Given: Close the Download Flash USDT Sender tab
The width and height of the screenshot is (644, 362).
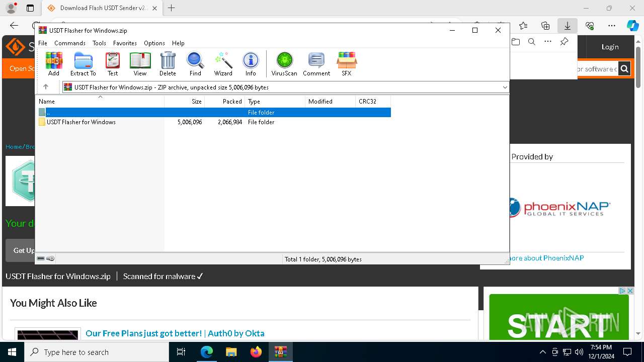Looking at the screenshot, I should [x=154, y=8].
